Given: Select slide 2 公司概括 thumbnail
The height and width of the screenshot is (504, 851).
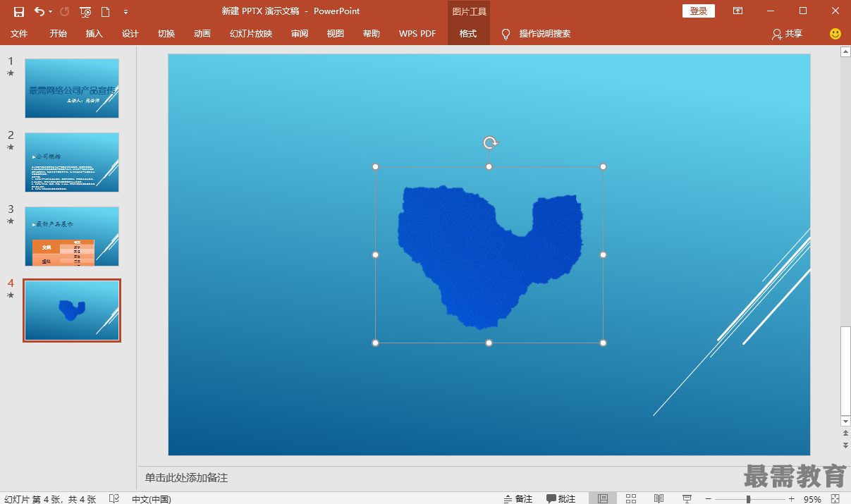Looking at the screenshot, I should [x=72, y=162].
